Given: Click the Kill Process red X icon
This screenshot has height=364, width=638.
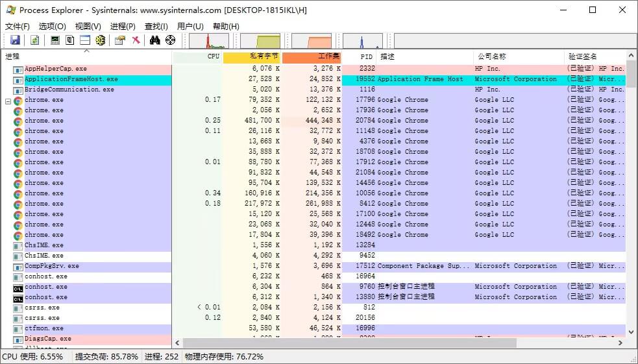Looking at the screenshot, I should pos(136,40).
